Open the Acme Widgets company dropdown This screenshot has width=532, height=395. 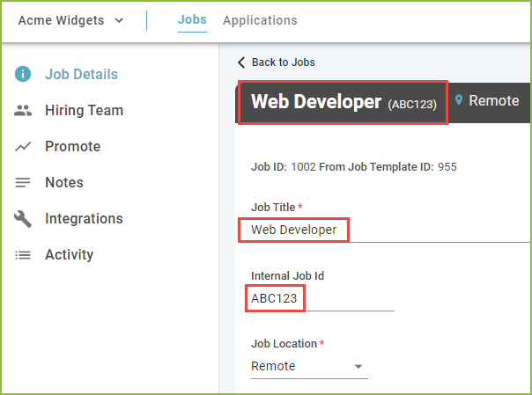70,20
